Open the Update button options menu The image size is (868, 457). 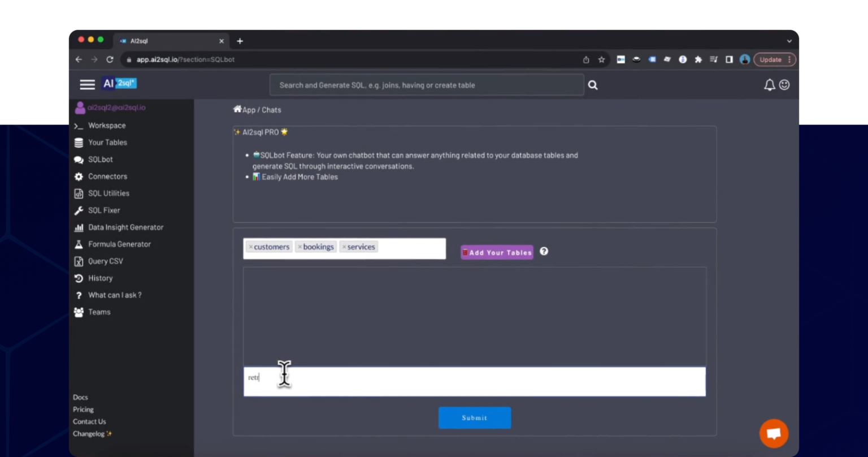click(x=789, y=59)
